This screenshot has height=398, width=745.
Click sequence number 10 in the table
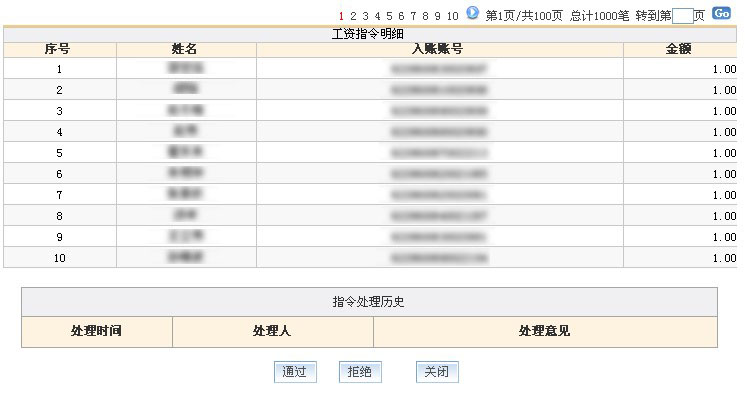click(x=59, y=258)
